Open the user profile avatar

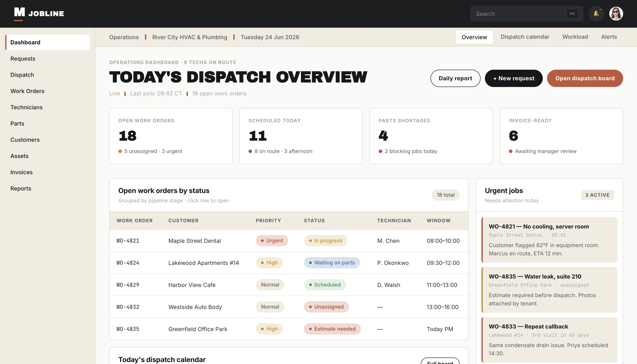[616, 13]
